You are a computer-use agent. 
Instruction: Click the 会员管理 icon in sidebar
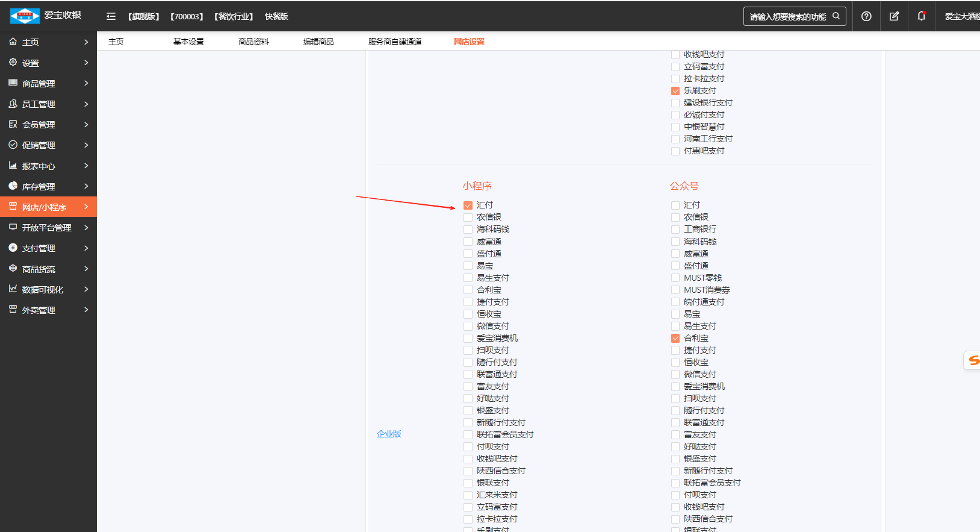point(13,124)
